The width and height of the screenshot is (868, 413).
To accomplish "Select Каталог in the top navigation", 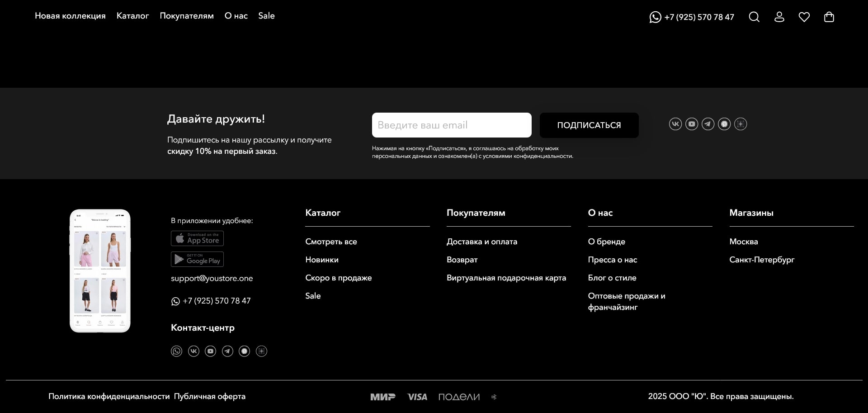I will click(132, 16).
